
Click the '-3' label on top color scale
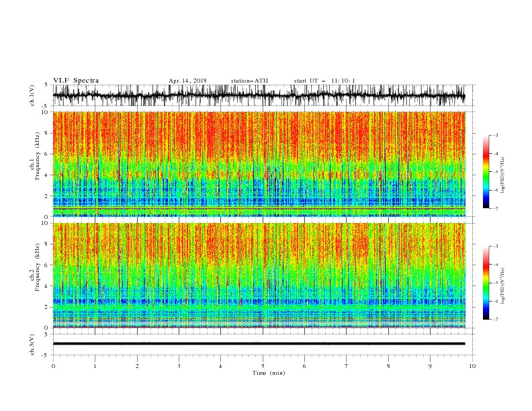(495, 135)
